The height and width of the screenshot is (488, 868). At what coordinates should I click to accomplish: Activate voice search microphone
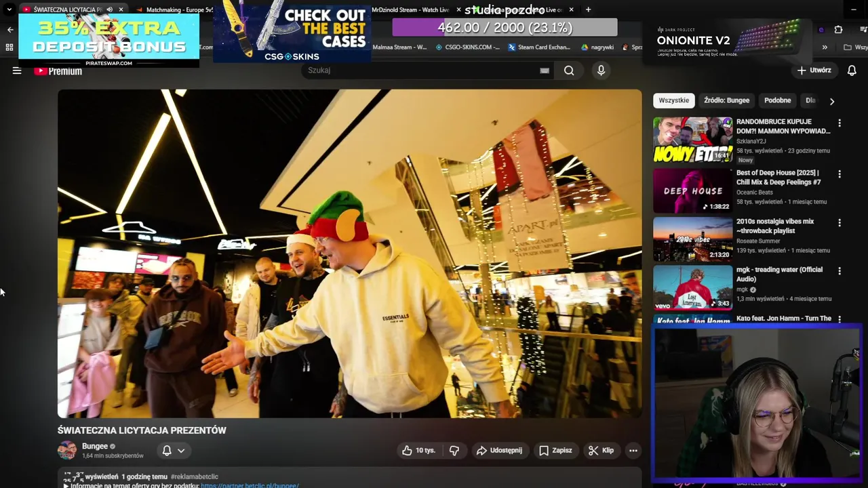point(601,70)
